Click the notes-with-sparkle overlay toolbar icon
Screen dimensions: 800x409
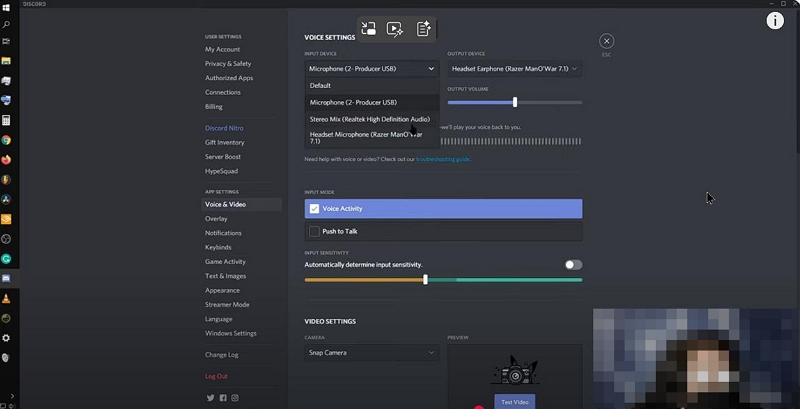(423, 29)
